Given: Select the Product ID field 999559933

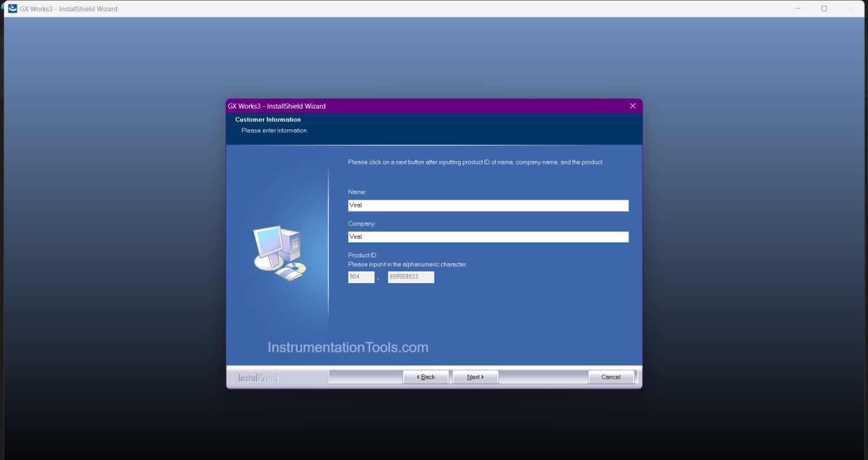Looking at the screenshot, I should click(411, 277).
